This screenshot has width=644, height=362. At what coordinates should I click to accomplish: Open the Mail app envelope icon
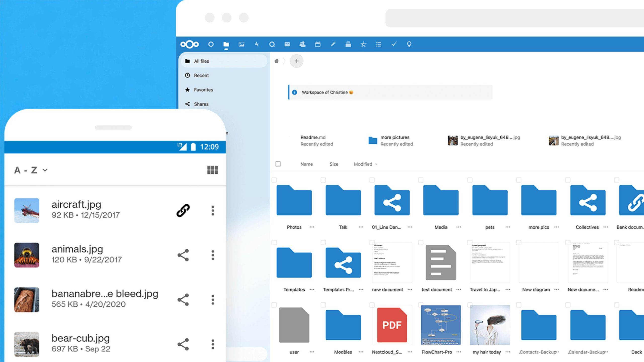287,44
